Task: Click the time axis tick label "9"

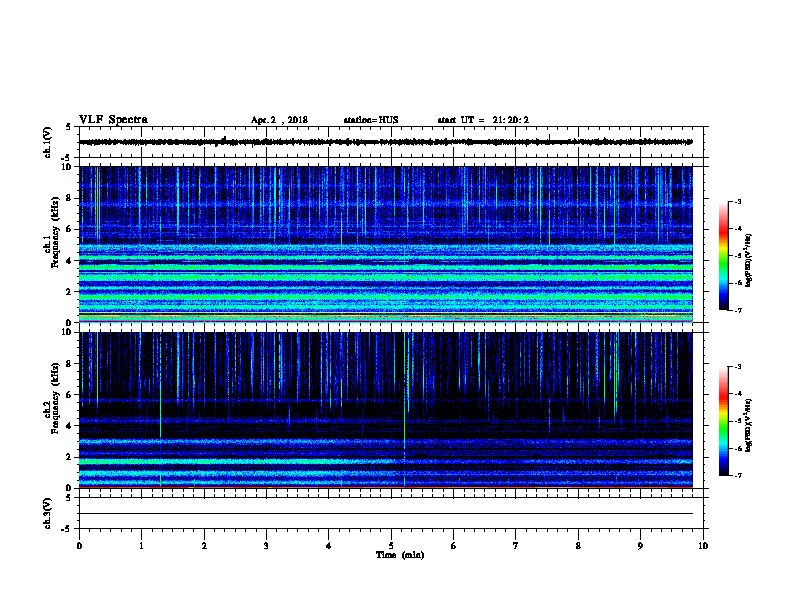Action: pos(640,546)
